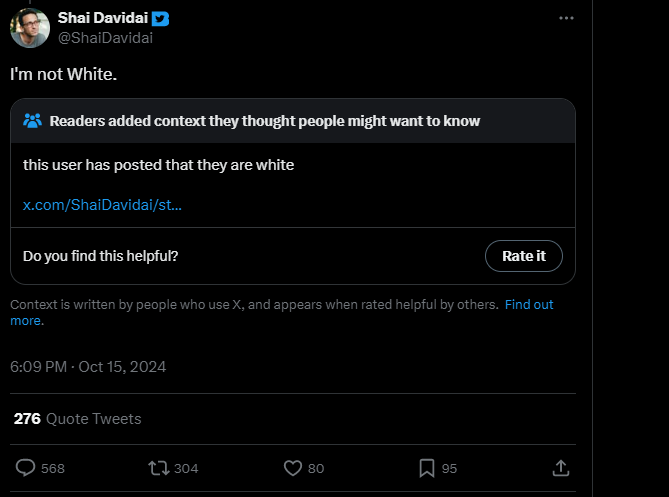Screen dimensions: 669x497
Task: Click the blue verified badge
Action: (160, 19)
